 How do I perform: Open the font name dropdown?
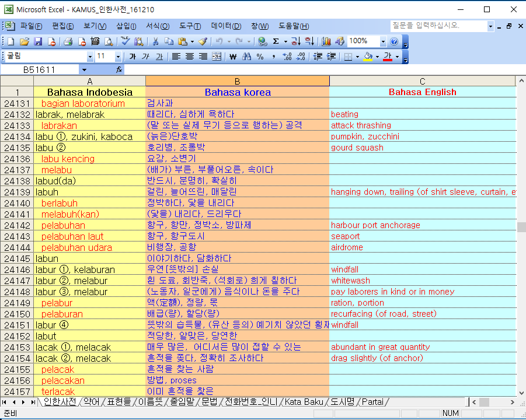(90, 57)
